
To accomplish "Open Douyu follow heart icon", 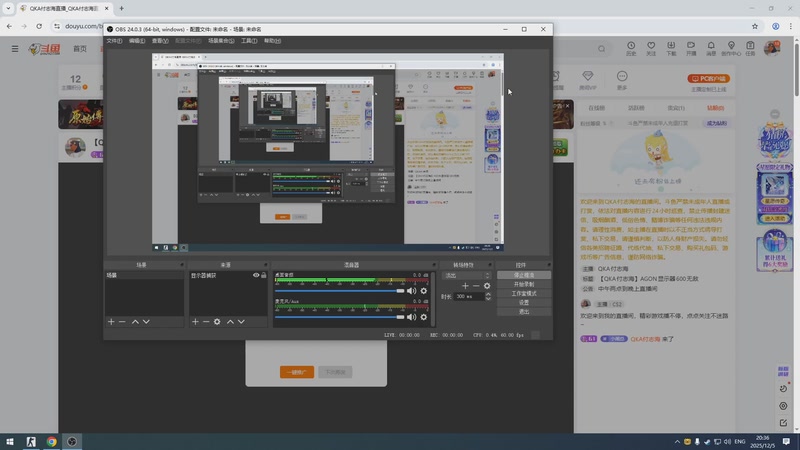I will click(651, 48).
